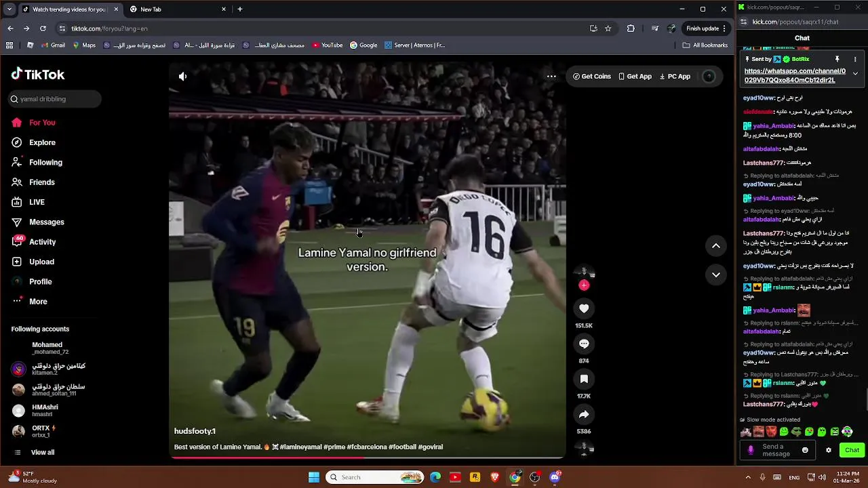The image size is (868, 488).
Task: Click the Chrome address bar URL
Action: pyautogui.click(x=109, y=28)
